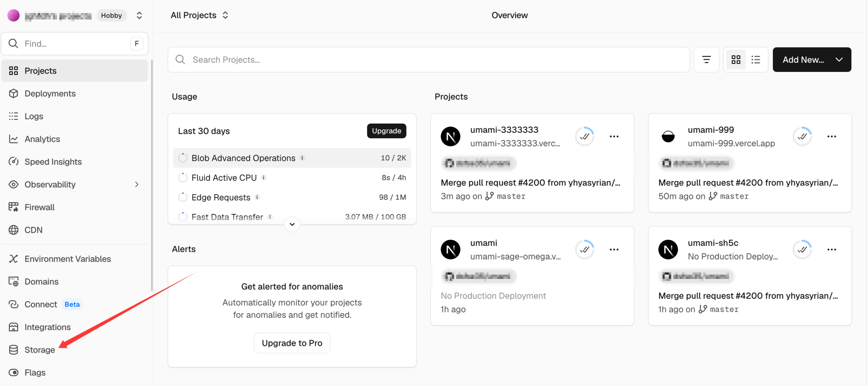Open umami-sage-omega domain link
This screenshot has width=868, height=386.
coord(515,256)
